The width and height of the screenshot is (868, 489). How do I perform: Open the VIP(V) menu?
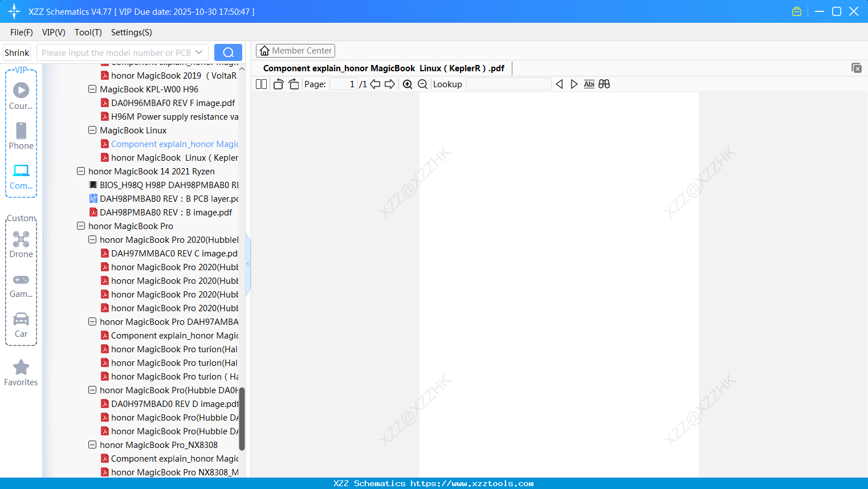(54, 32)
